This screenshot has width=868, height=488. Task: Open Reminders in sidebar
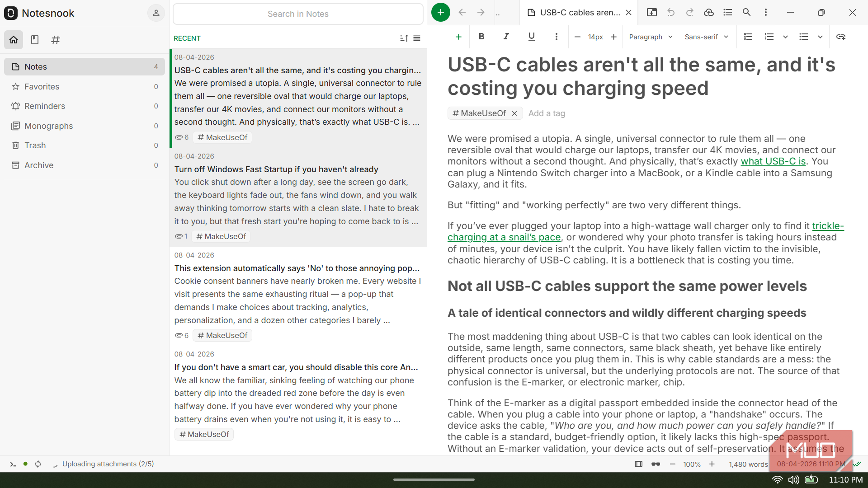[x=85, y=106]
